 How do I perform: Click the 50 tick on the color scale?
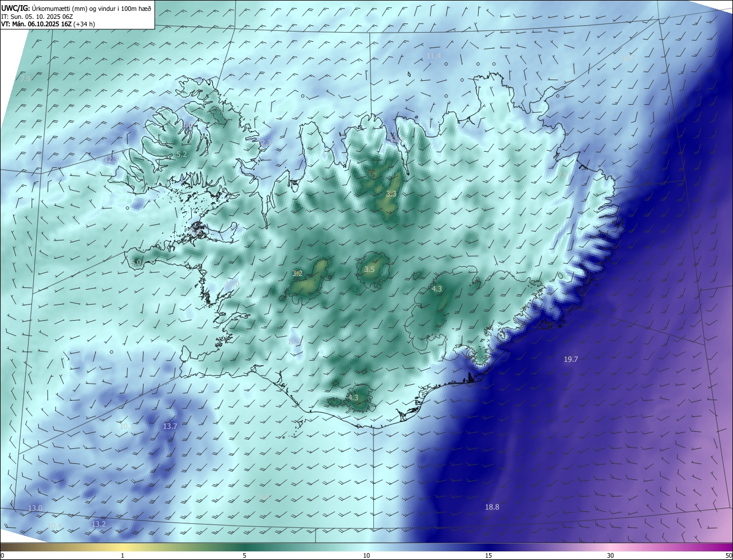728,555
